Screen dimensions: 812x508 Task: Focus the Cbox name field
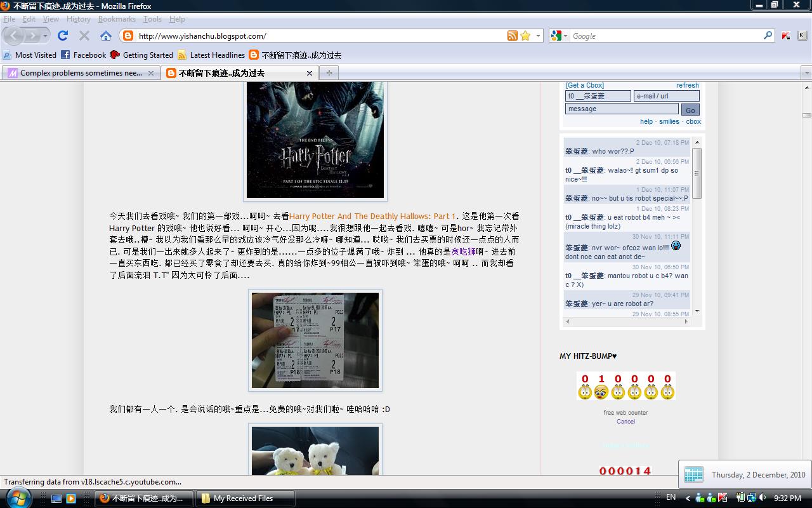(x=598, y=96)
